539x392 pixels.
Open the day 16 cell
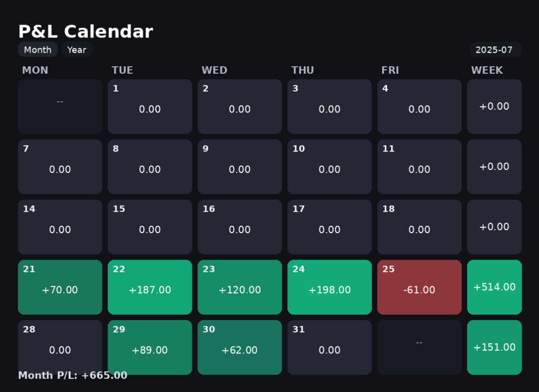240,227
